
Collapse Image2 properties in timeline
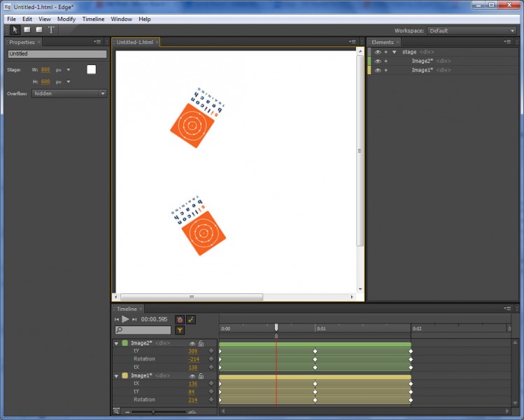tap(116, 344)
